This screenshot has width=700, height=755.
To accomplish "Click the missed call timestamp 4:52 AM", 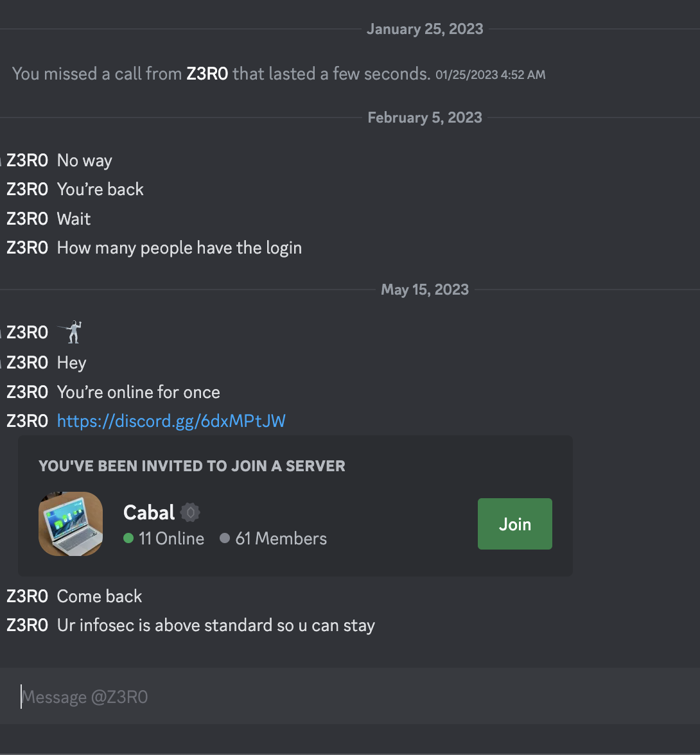I will click(x=491, y=74).
